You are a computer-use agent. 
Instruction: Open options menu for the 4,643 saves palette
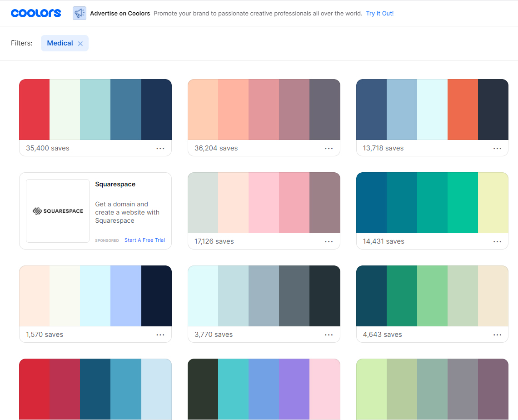click(497, 335)
